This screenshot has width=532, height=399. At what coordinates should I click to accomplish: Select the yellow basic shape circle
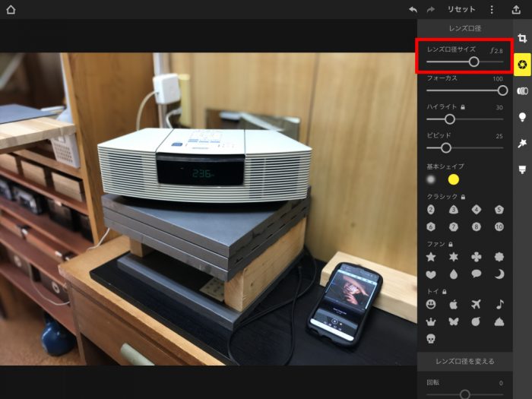[x=453, y=179]
